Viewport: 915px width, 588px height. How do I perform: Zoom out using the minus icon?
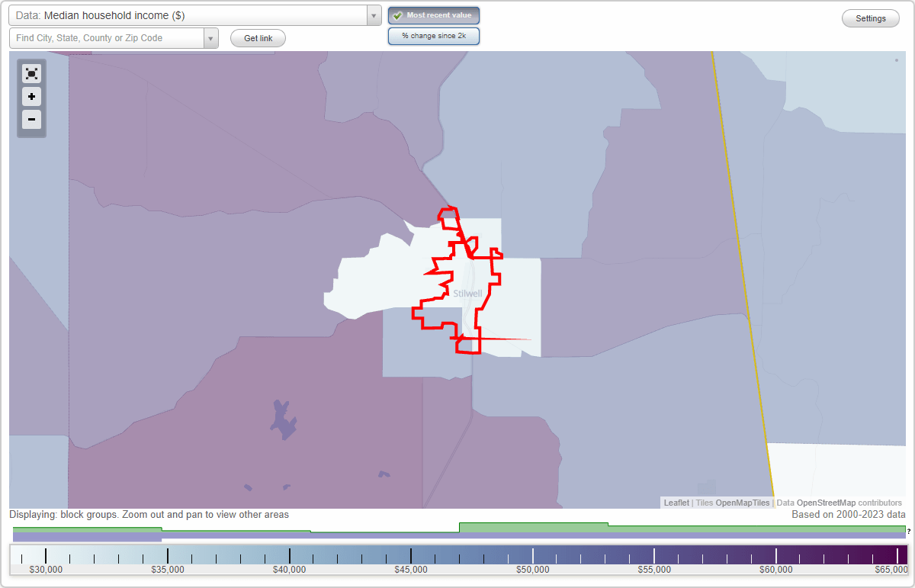31,119
